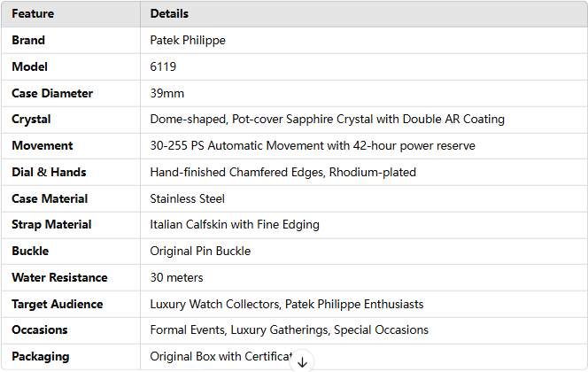Viewport: 588px width, 372px height.
Task: Click the Original Pin Buckle cell
Action: pos(364,251)
